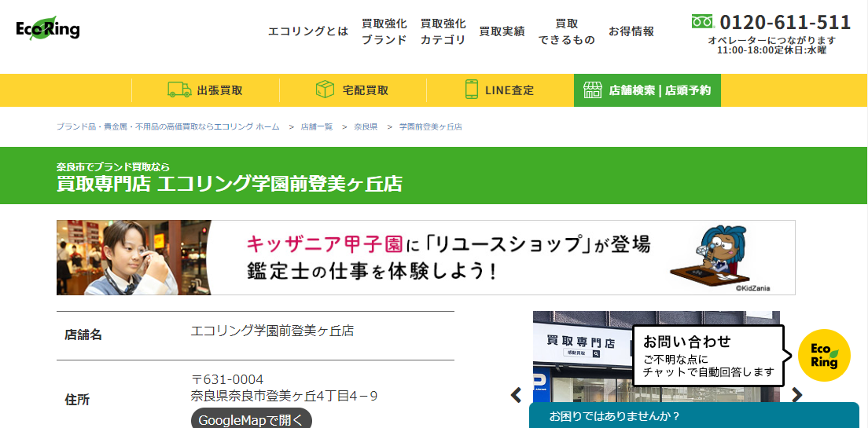Open the キッザニア甲子園 banner
868x428 pixels.
425,258
